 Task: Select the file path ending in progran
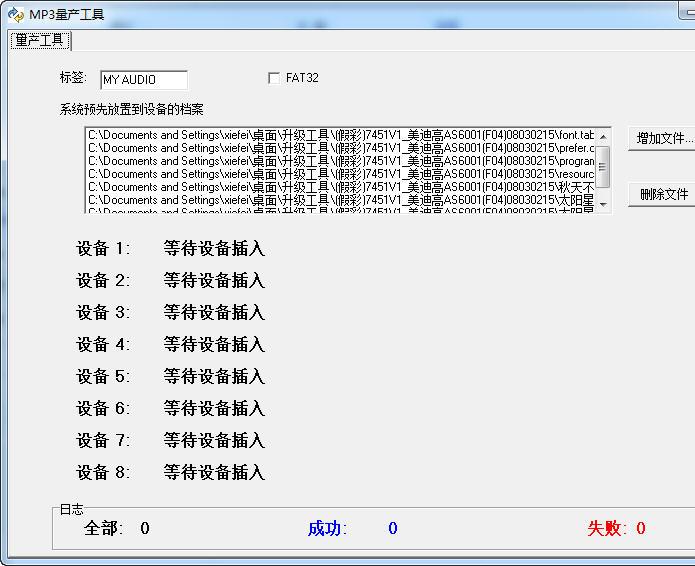[x=340, y=161]
